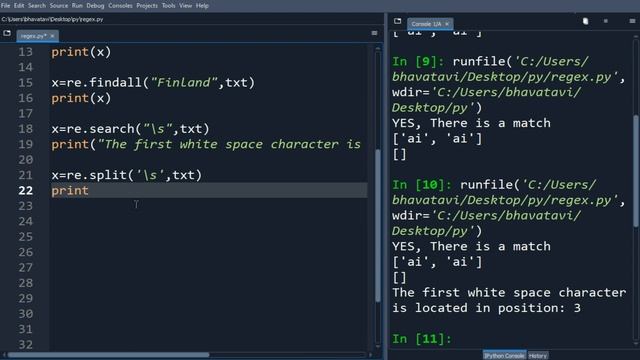Click the console clear document icon

585,21
